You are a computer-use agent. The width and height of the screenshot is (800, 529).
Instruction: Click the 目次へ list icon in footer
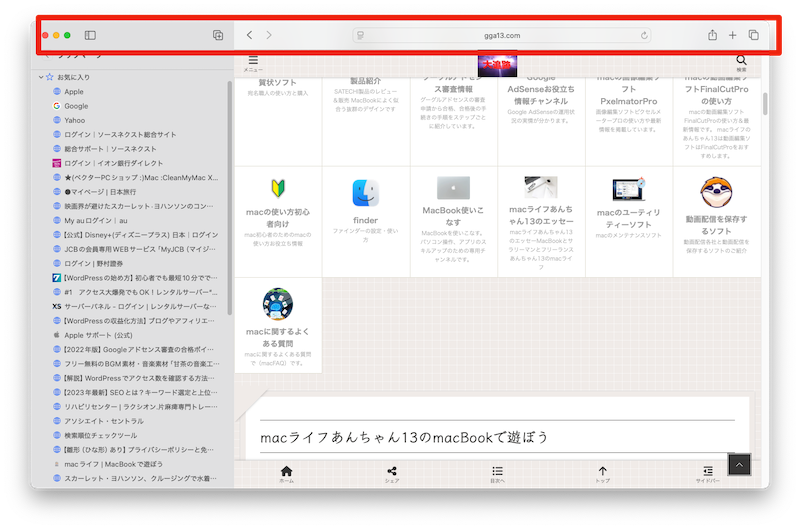[x=497, y=473]
